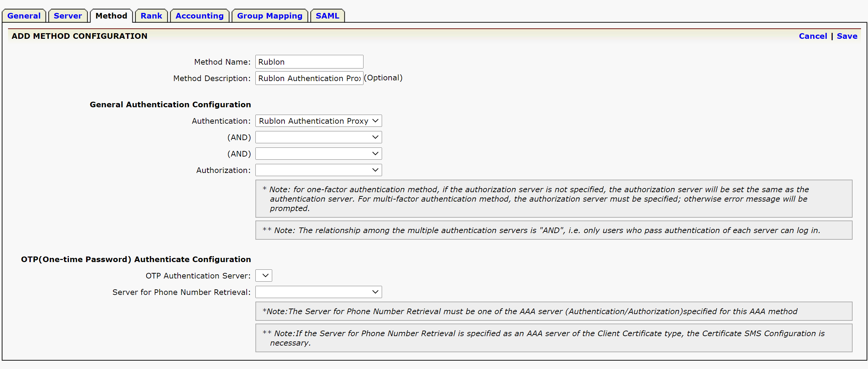Go to the Rank tab
Screen dimensions: 868x369
tap(151, 16)
